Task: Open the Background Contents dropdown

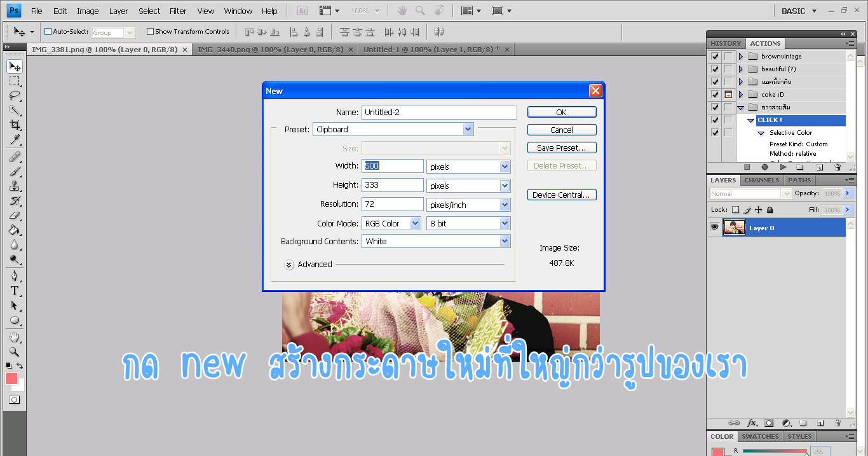Action: click(436, 242)
